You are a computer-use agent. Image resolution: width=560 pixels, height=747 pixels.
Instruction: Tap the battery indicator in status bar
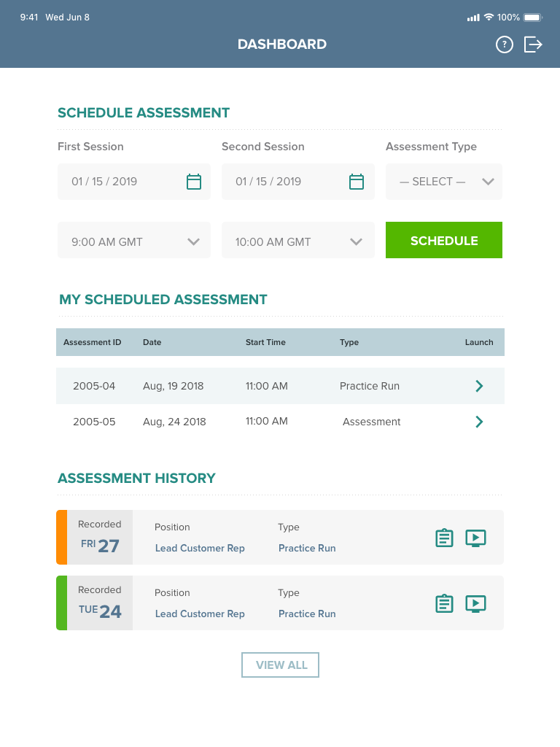click(x=533, y=18)
